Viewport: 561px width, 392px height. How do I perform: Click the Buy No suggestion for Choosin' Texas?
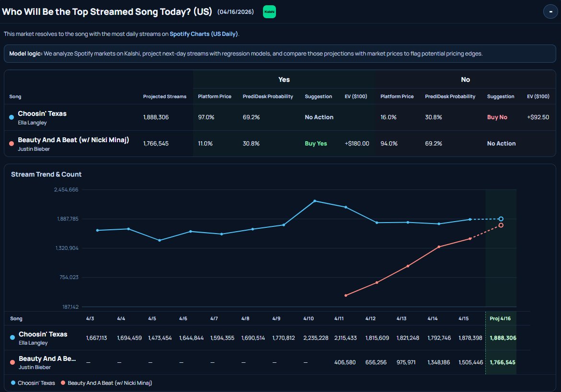[x=497, y=117]
